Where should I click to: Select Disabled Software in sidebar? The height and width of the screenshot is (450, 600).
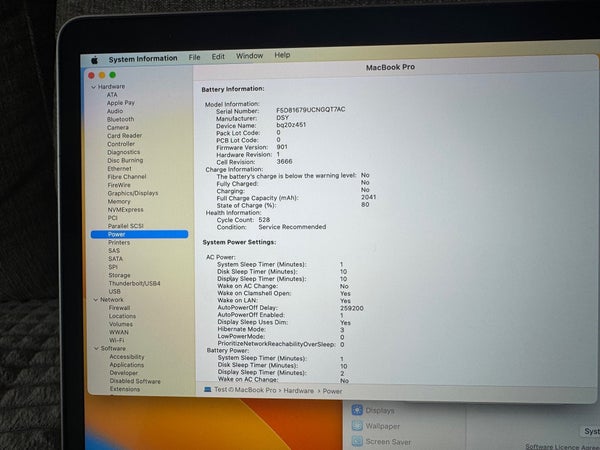tap(135, 382)
